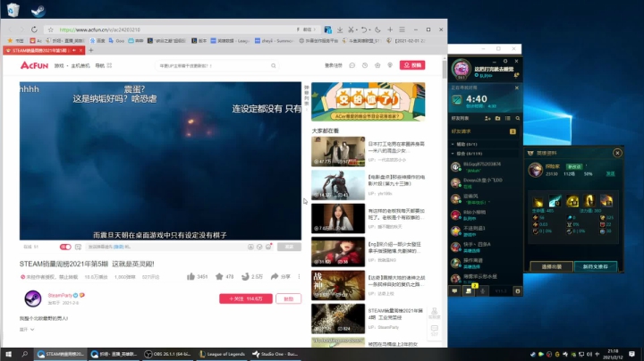Cancel the matchmaking queue timer with X
Image resolution: width=644 pixels, height=361 pixels.
pyautogui.click(x=517, y=88)
